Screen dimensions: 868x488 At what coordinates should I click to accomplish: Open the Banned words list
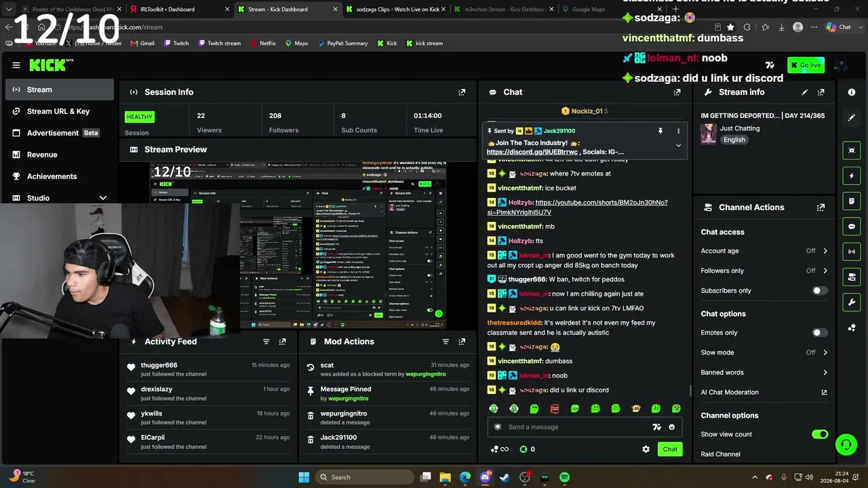click(764, 372)
